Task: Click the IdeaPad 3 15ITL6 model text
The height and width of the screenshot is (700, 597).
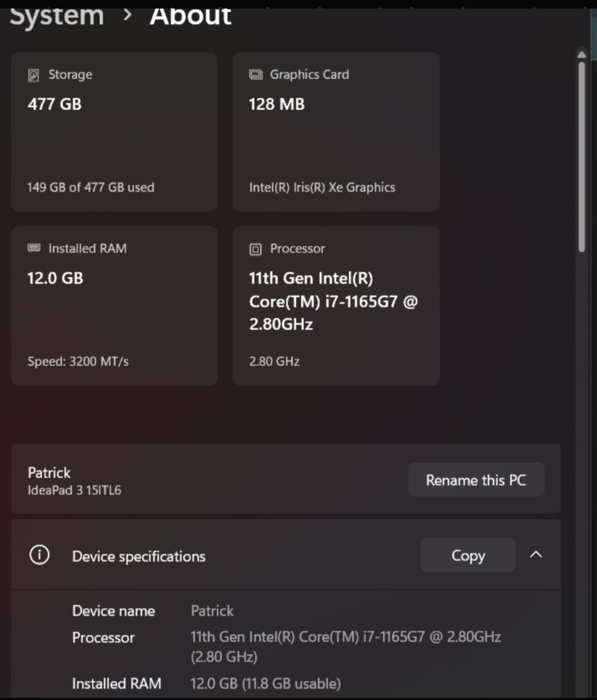Action: tap(75, 490)
